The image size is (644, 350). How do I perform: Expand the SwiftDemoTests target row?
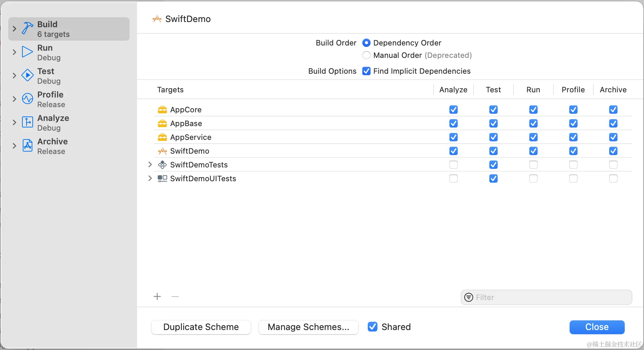pyautogui.click(x=150, y=165)
